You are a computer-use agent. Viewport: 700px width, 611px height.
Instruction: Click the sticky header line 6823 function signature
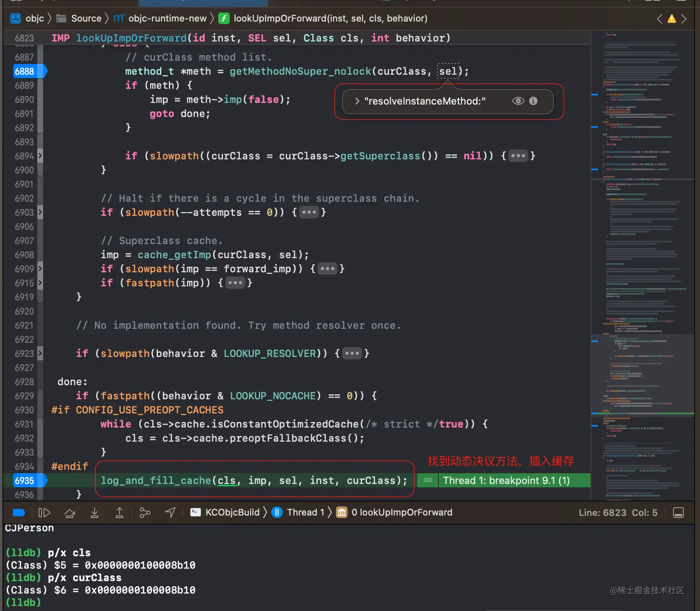point(250,38)
